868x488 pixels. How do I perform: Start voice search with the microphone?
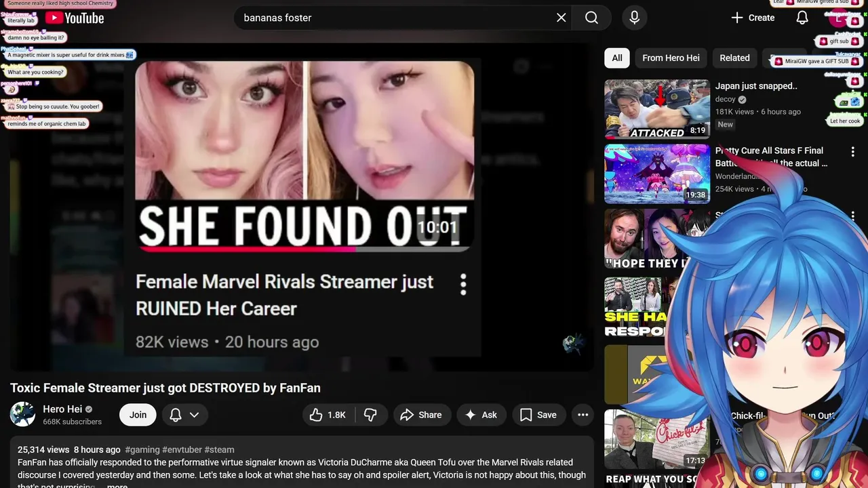(635, 18)
